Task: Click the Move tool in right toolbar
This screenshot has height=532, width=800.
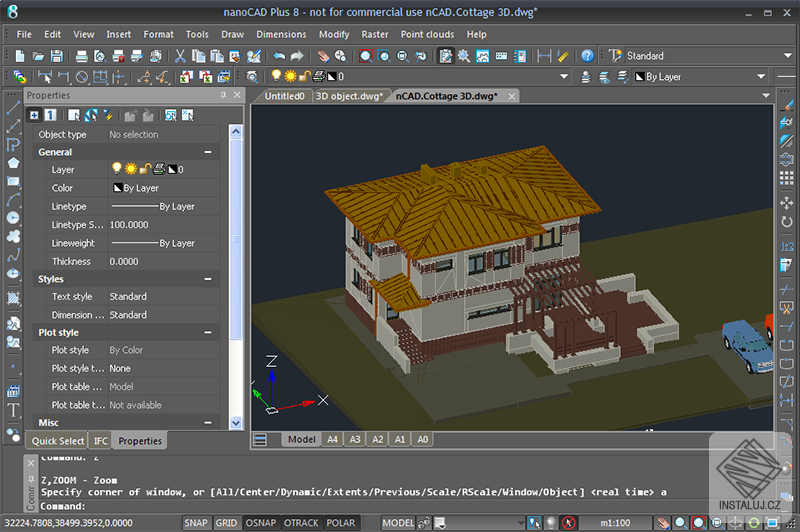Action: pos(786,203)
